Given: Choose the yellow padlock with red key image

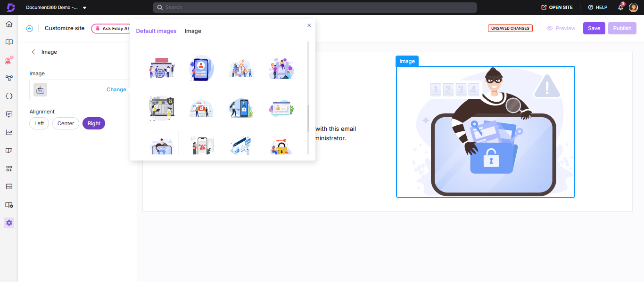Looking at the screenshot, I should [x=281, y=145].
